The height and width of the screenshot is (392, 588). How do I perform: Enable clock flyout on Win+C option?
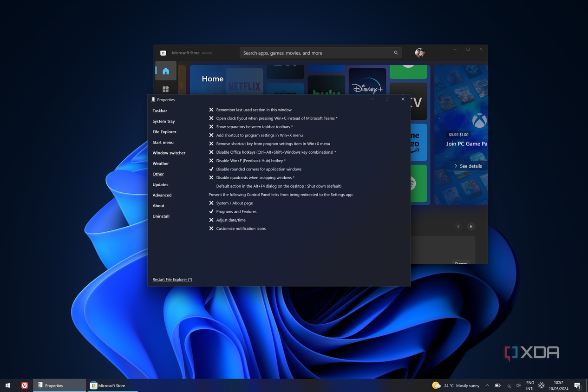(x=273, y=118)
